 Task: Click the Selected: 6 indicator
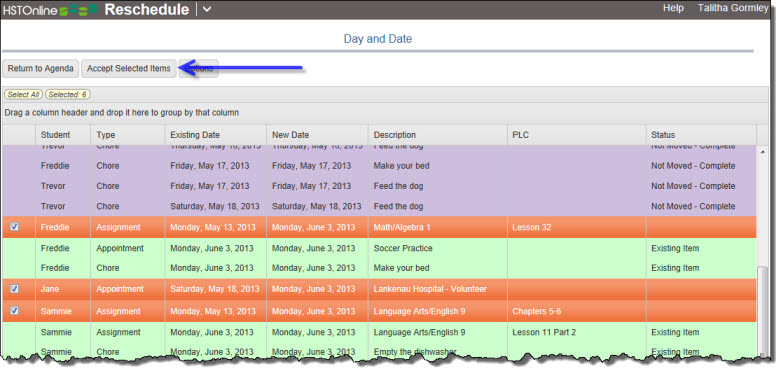tap(68, 94)
